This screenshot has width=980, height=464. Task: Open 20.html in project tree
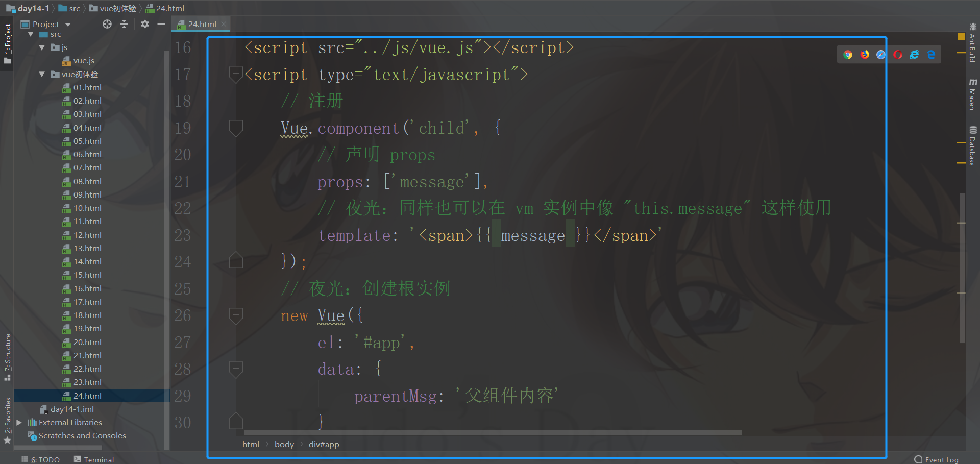pos(82,342)
